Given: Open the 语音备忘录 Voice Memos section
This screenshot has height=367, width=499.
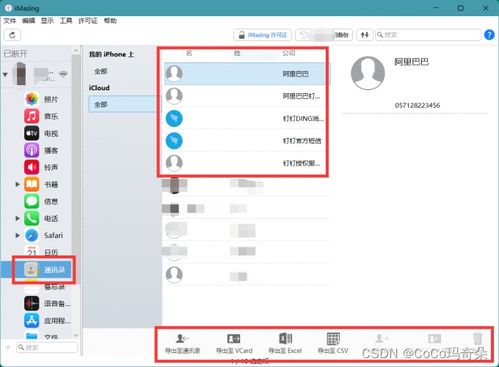Looking at the screenshot, I should (x=47, y=303).
